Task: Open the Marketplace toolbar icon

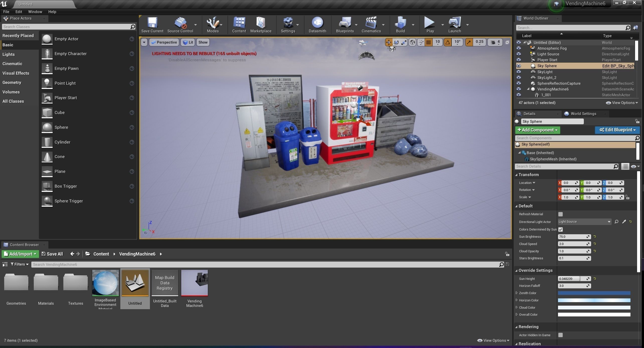Action: click(x=261, y=25)
